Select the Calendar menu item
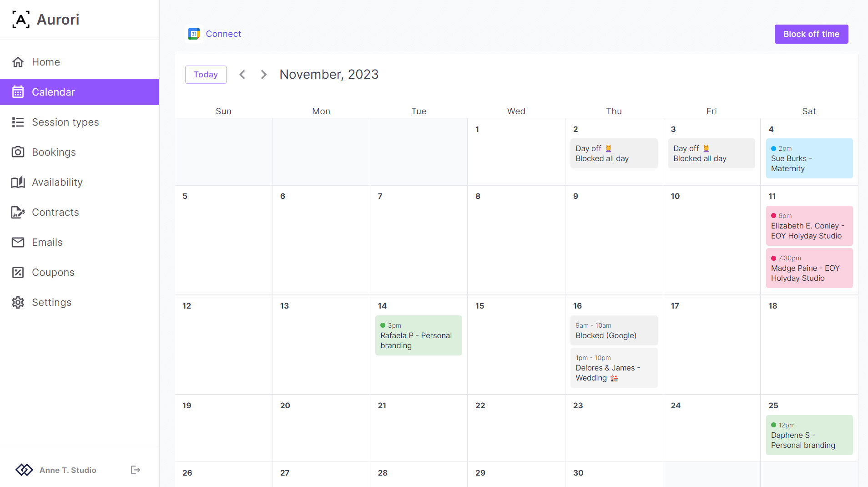This screenshot has height=487, width=868. 80,92
